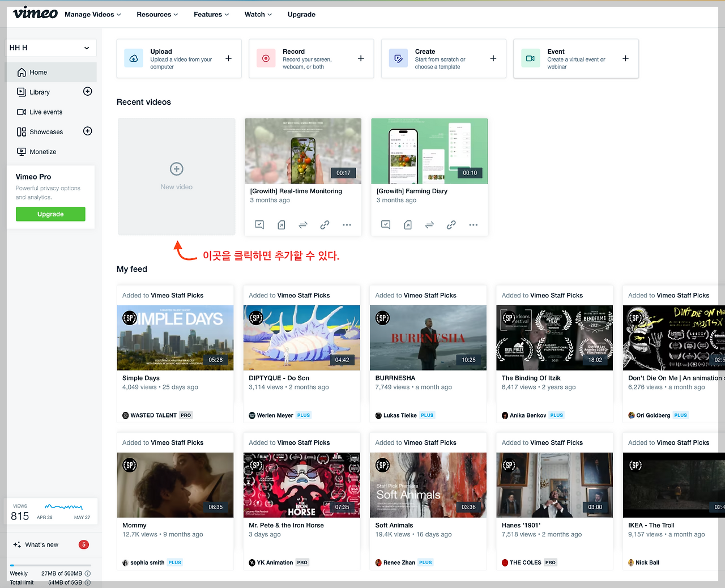Copy link for the Farming Diary video
This screenshot has width=725, height=588.
[x=451, y=225]
